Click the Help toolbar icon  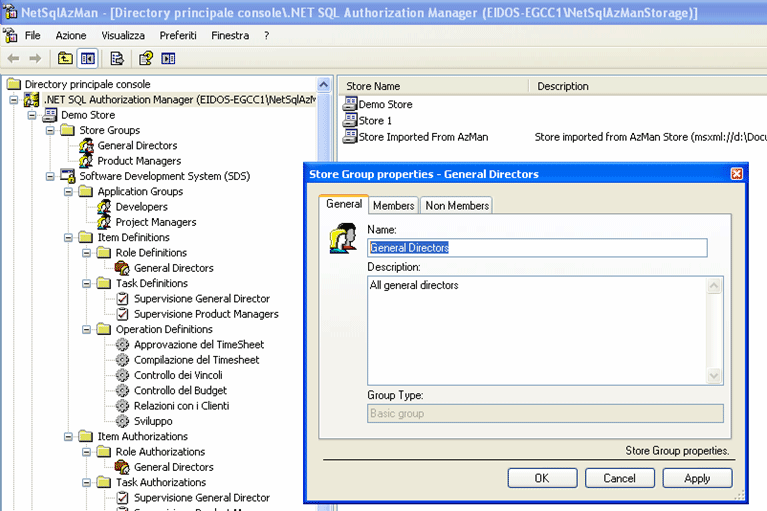coord(146,59)
